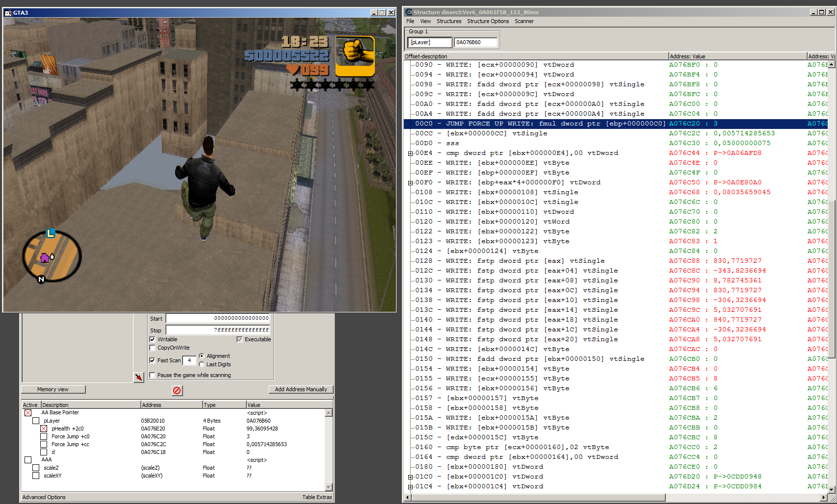Viewport: 837px width, 504px height.
Task: Click the Structure dissect window title icon
Action: 408,12
